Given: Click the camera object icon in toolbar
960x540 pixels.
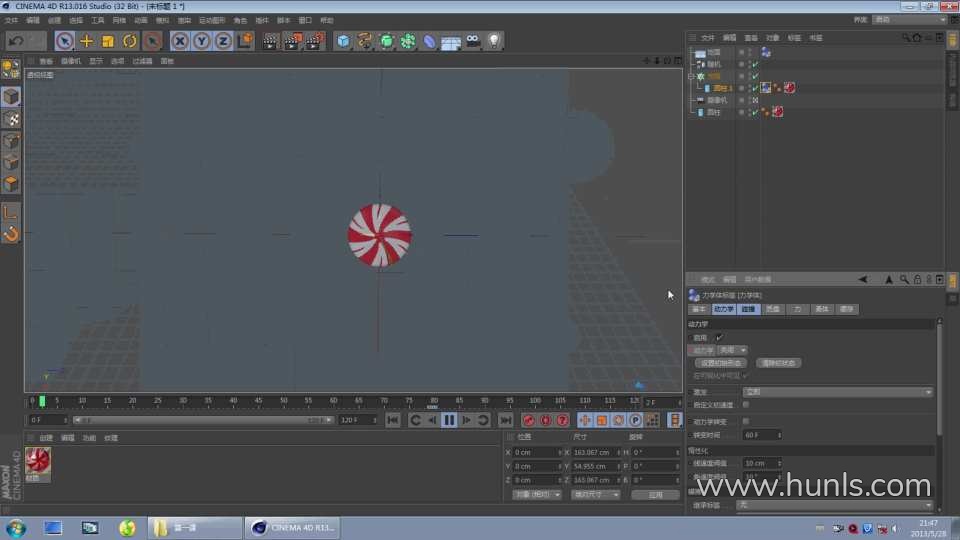Looking at the screenshot, I should tap(472, 41).
